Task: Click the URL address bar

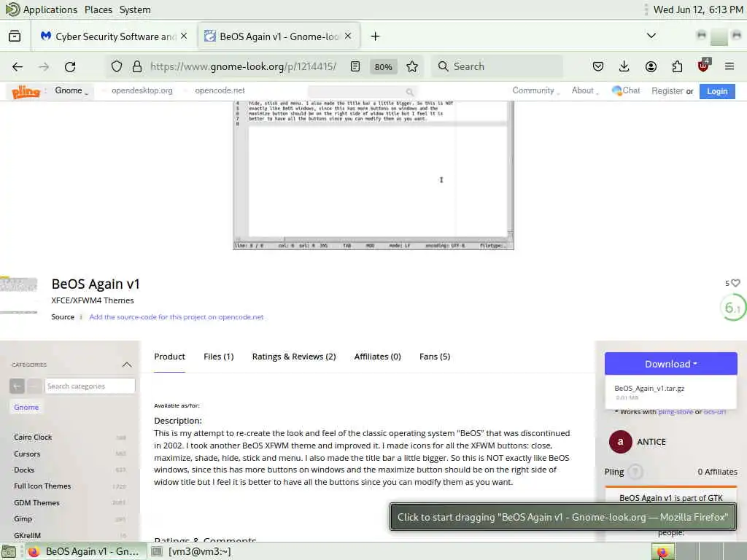Action: click(x=243, y=66)
